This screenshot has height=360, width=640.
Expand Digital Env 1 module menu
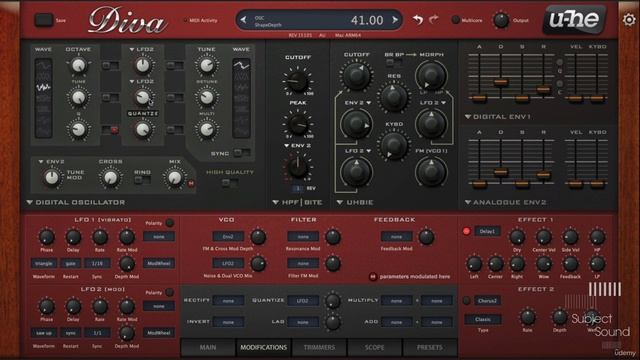[x=498, y=117]
